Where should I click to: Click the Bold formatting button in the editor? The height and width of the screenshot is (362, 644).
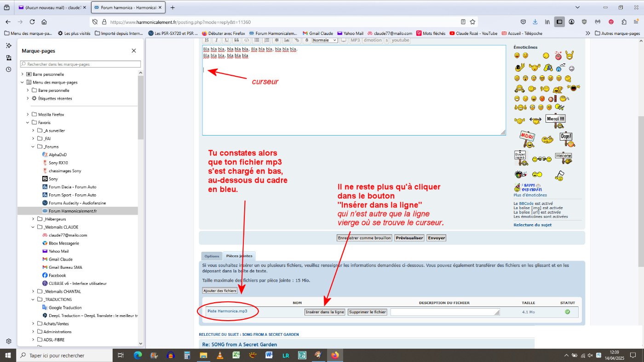click(x=207, y=40)
